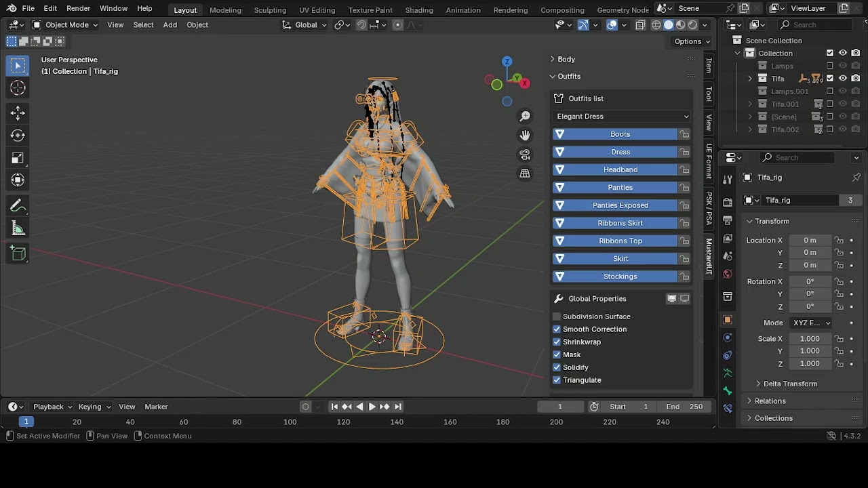This screenshot has width=868, height=488.
Task: Click the blue Z axis navigation gizmo
Action: (507, 62)
